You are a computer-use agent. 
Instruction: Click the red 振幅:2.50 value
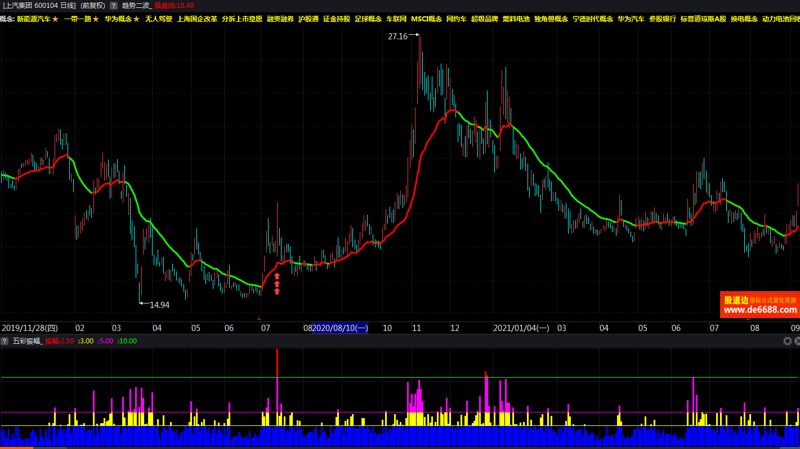[x=60, y=341]
